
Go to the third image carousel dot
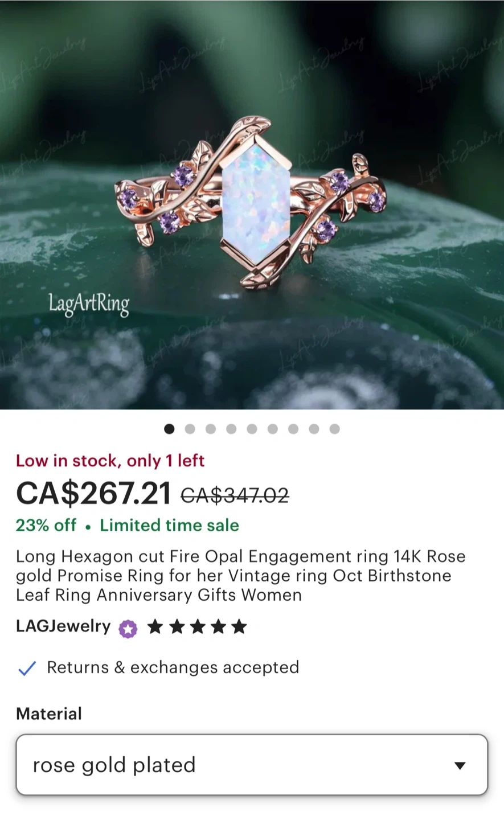(211, 429)
